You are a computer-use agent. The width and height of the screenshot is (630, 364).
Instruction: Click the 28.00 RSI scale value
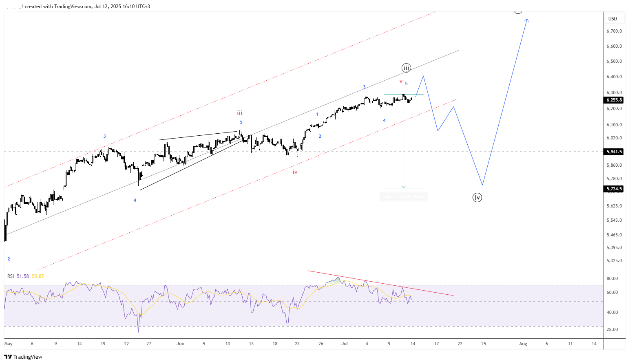612,329
